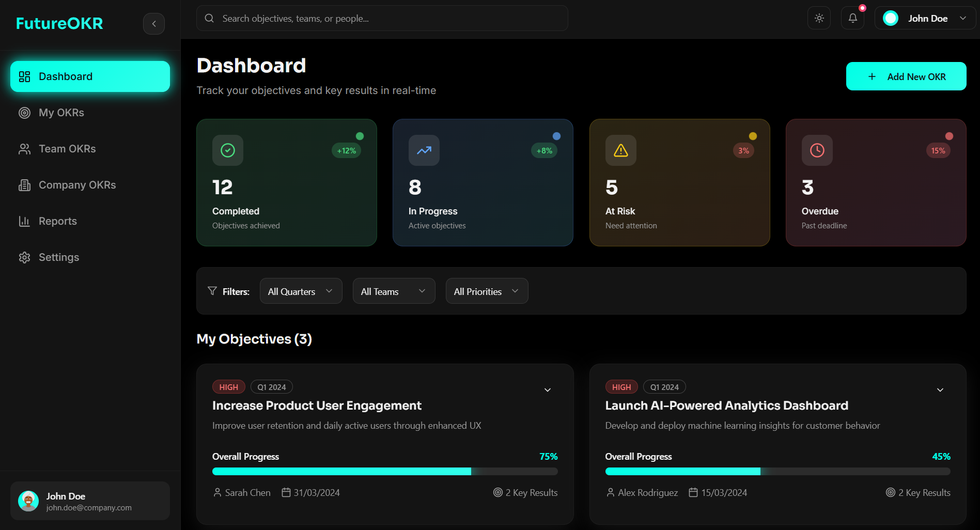Click the Add New OKR button

pos(906,76)
